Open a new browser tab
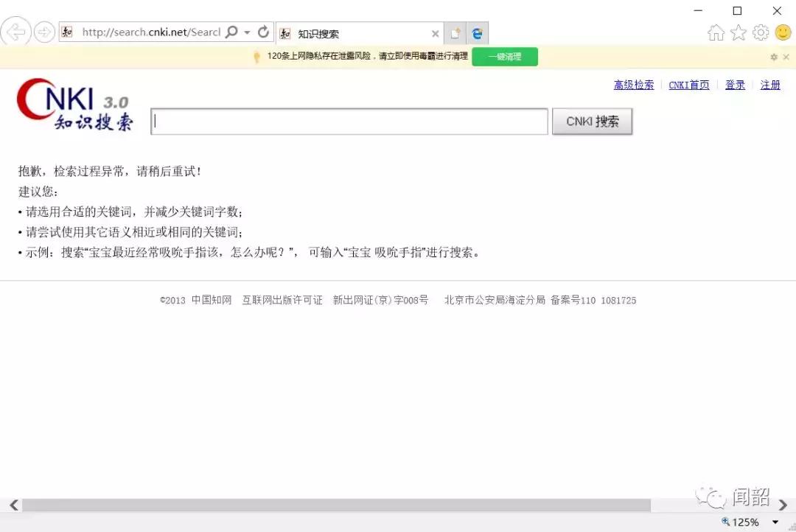 455,32
